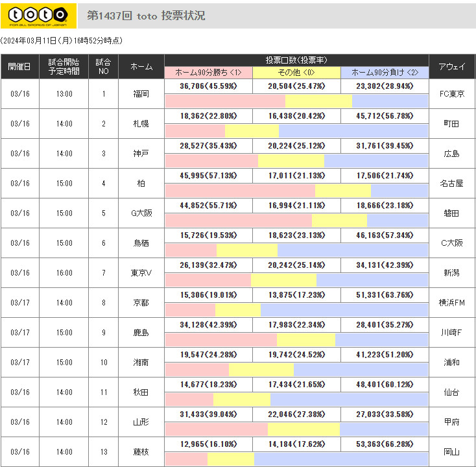
Task: Click the vote count 51,331(63.76%)
Action: [x=384, y=295]
